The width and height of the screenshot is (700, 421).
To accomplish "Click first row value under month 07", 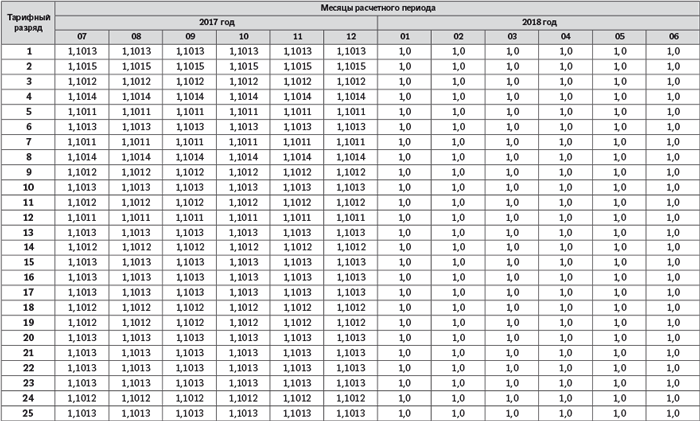I will (82, 51).
